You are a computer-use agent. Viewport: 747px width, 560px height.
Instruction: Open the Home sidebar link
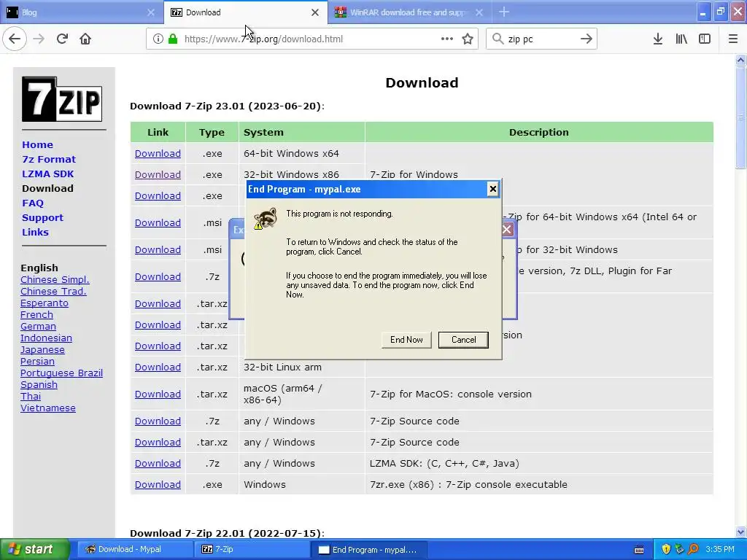point(37,145)
